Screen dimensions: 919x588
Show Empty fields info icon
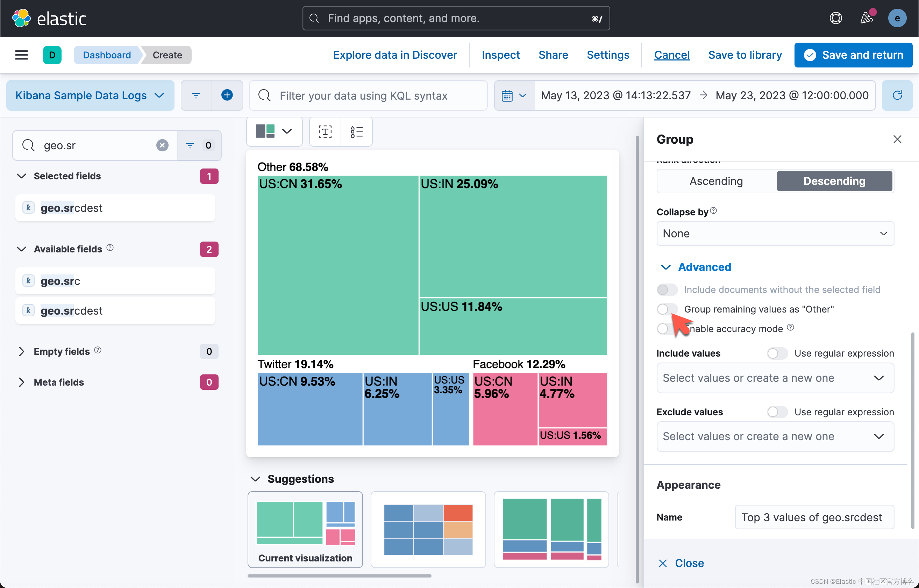pyautogui.click(x=98, y=350)
